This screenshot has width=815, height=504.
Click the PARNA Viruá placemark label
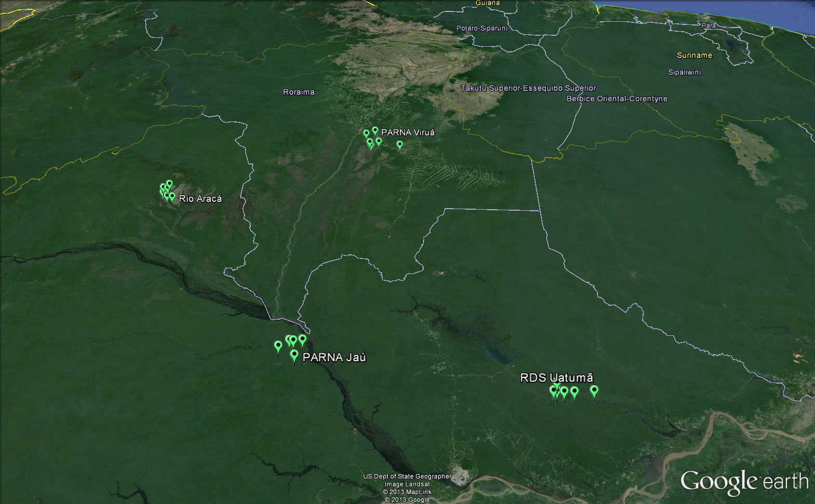coord(408,132)
